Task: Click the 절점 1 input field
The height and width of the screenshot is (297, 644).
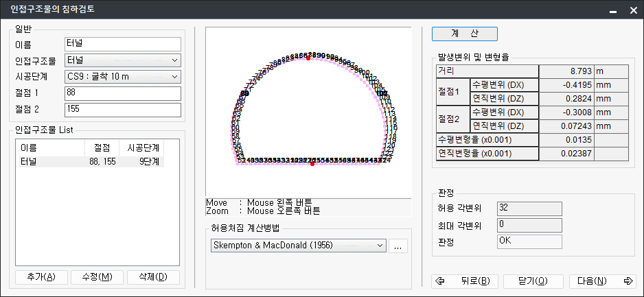Action: 122,93
